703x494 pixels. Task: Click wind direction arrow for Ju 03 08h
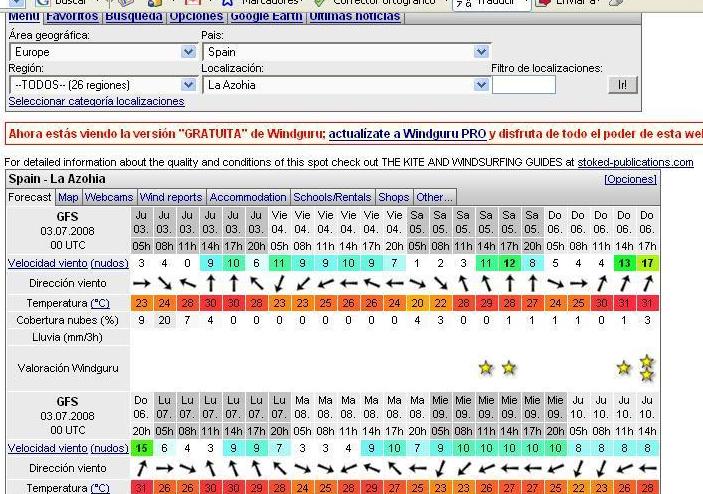(x=164, y=283)
